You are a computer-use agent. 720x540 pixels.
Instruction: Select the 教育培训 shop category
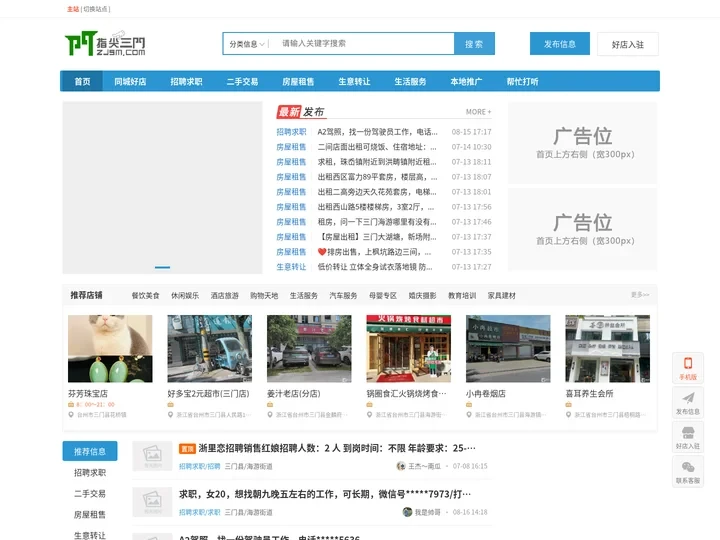click(x=462, y=295)
